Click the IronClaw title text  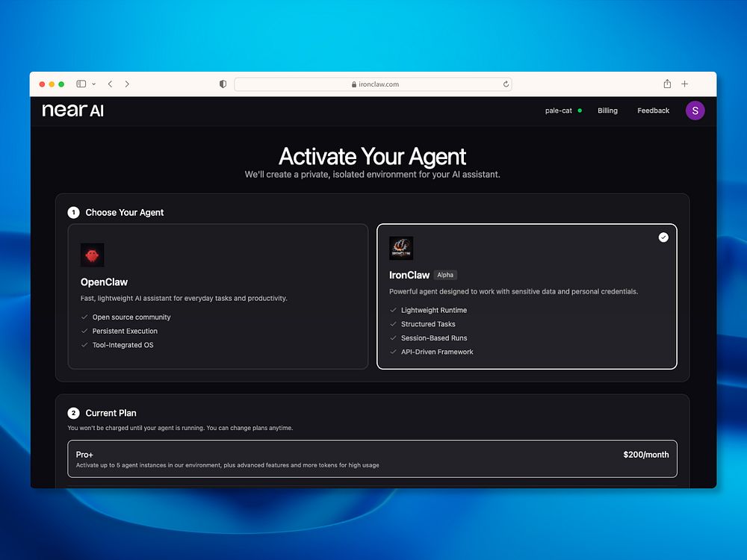click(409, 275)
